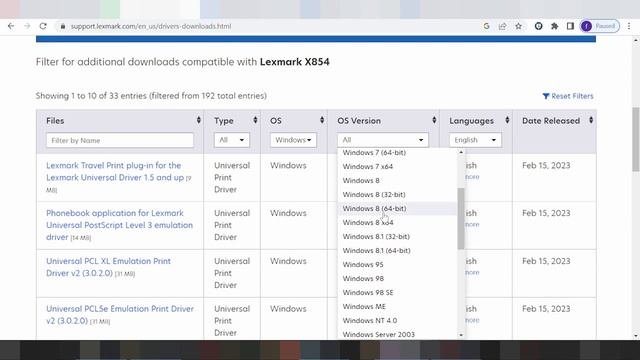Open the Chrome three-dot menu
640x360 pixels.
(629, 26)
